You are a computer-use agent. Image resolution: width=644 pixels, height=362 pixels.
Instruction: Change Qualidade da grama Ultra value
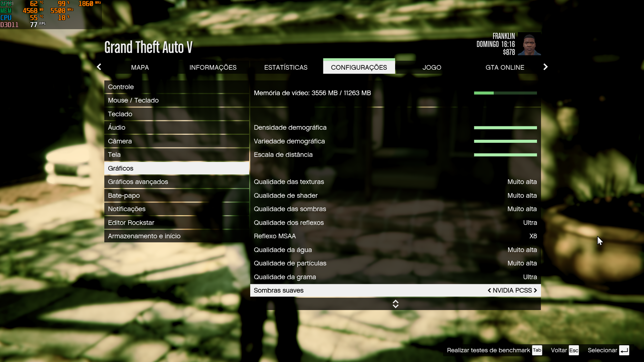530,277
